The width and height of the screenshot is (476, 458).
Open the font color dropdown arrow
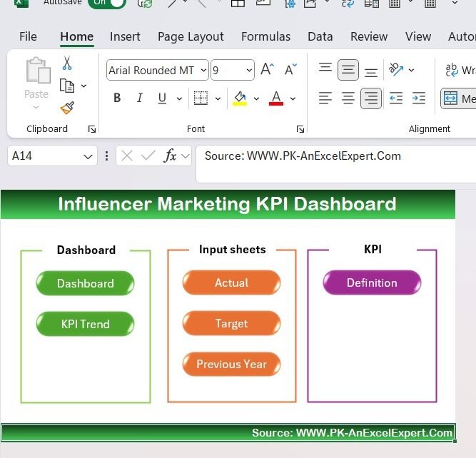click(293, 98)
